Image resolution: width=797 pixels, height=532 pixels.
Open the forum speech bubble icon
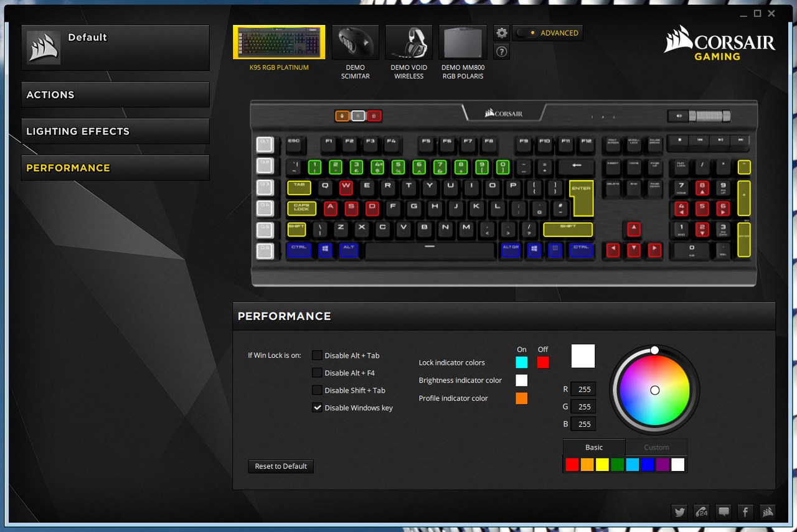pyautogui.click(x=724, y=512)
